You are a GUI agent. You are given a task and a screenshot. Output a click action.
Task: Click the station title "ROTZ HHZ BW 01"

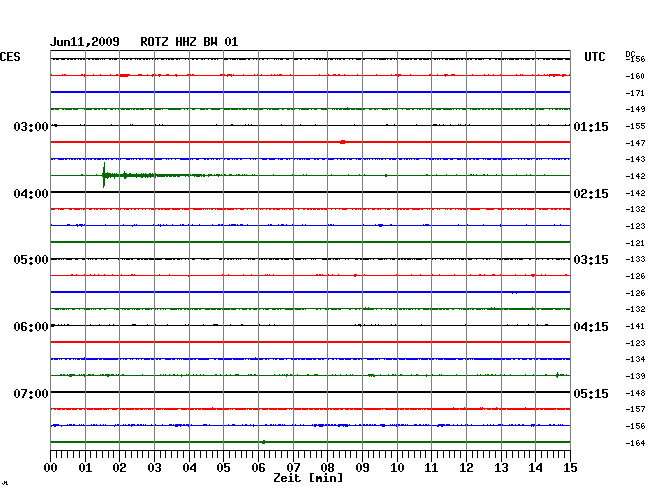click(x=189, y=42)
